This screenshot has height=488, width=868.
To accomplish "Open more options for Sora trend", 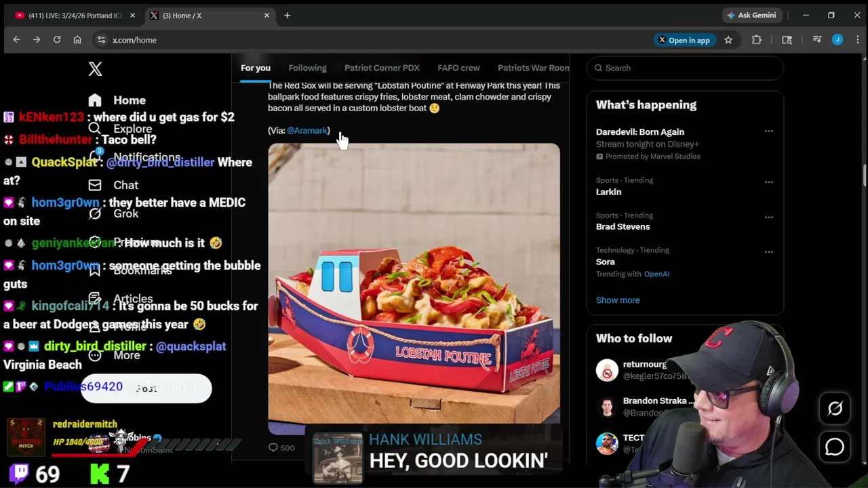I will pos(769,252).
